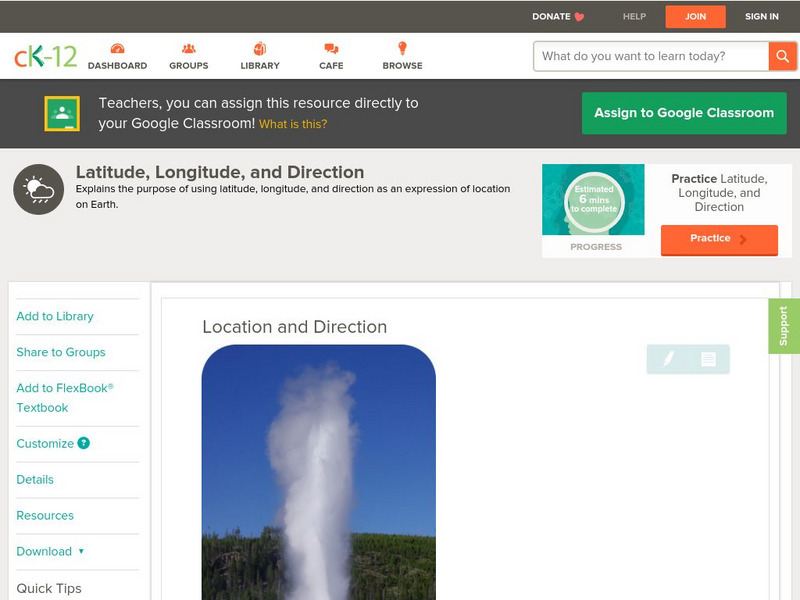Image resolution: width=800 pixels, height=600 pixels.
Task: Click the orange Join button
Action: click(x=695, y=17)
